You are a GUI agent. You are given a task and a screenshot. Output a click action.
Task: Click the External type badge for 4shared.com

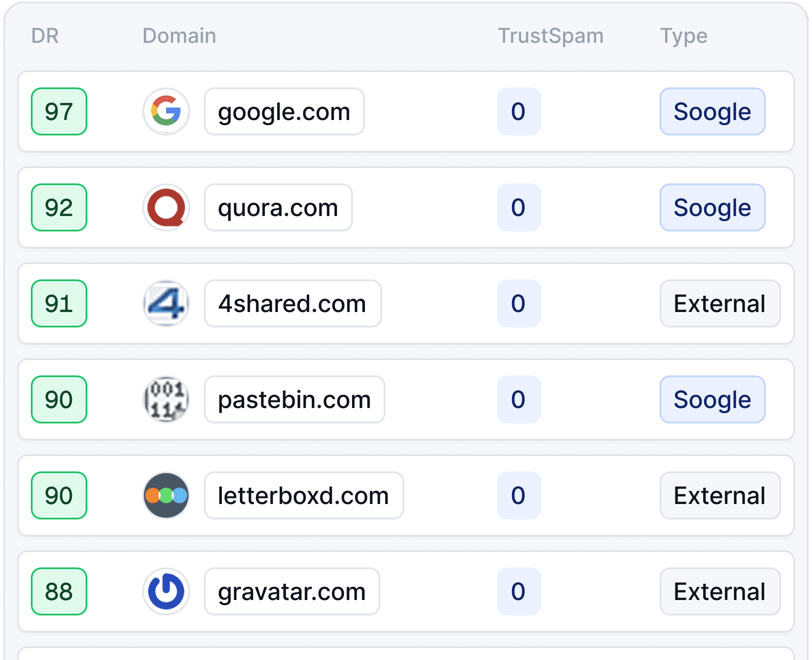click(719, 303)
